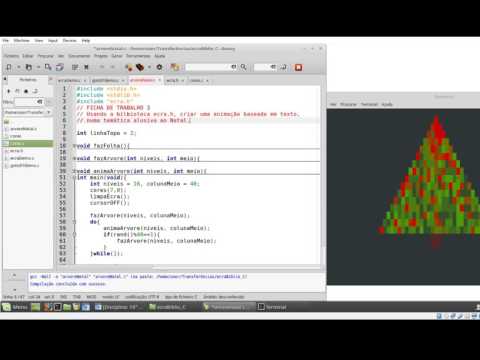
Task: Select gestorMenu.c in the file browser
Action: [24, 165]
